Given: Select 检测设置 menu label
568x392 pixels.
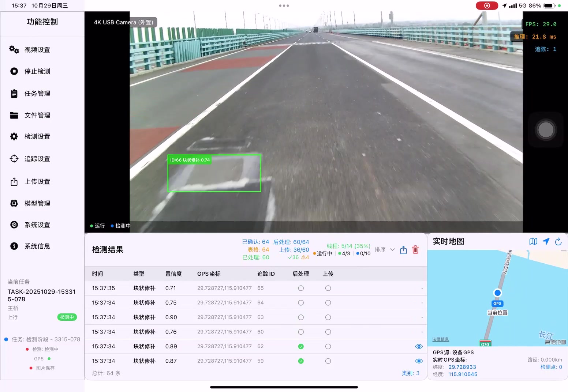Looking at the screenshot, I should (37, 136).
